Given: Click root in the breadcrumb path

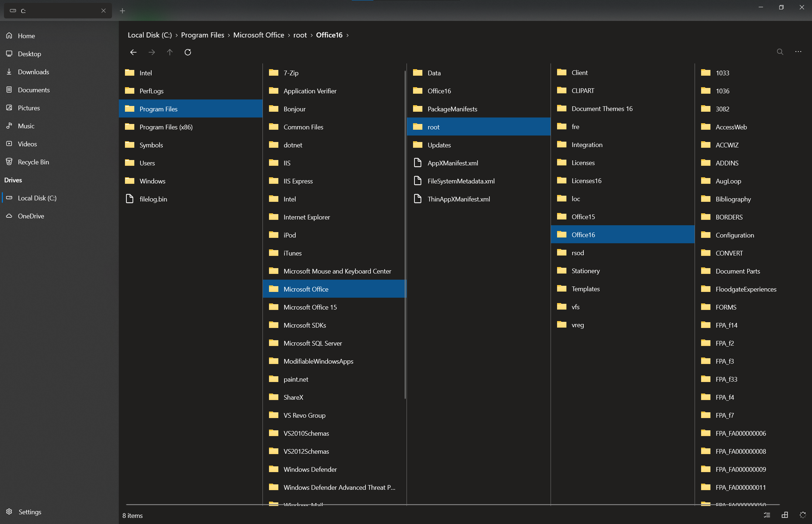Looking at the screenshot, I should point(300,35).
